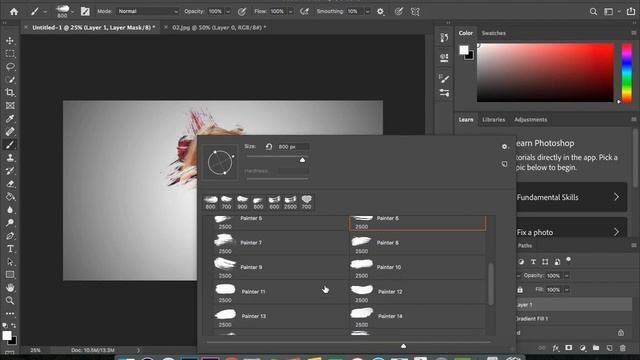The width and height of the screenshot is (640, 360).
Task: Select the Pen tool
Action: (x=10, y=236)
